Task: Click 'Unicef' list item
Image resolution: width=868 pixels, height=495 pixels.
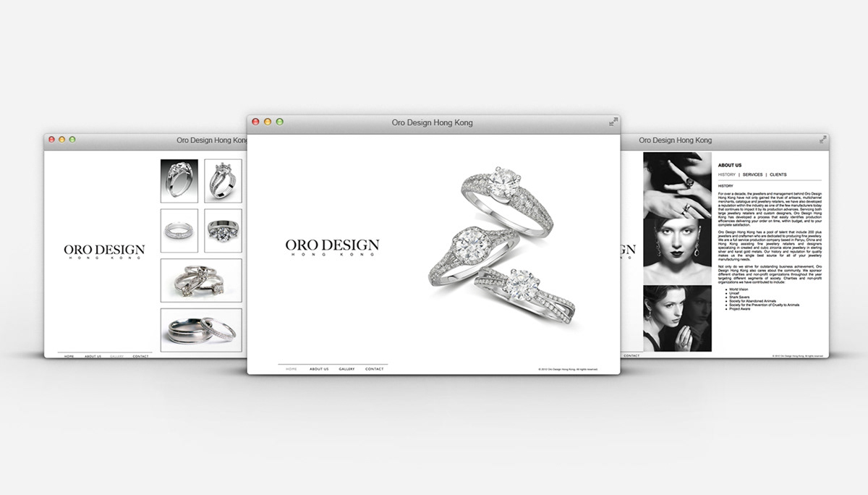Action: click(x=734, y=293)
